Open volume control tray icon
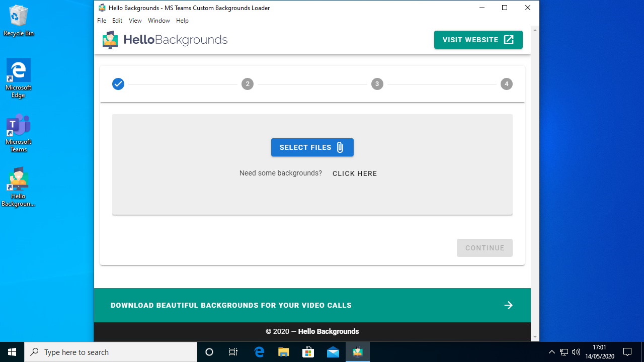This screenshot has height=362, width=644. coord(576,352)
